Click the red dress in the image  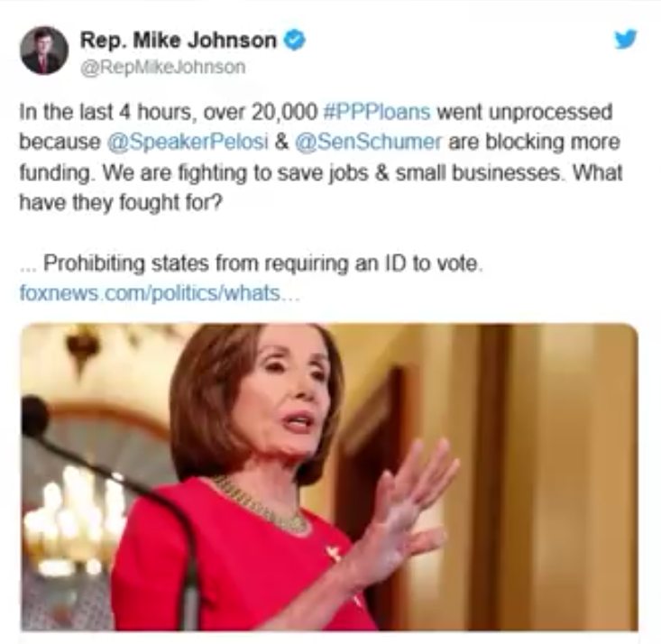point(236,561)
